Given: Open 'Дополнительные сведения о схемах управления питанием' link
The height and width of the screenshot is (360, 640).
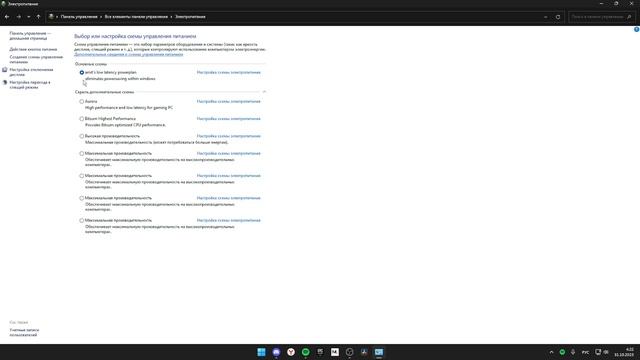Looking at the screenshot, I should tap(129, 54).
